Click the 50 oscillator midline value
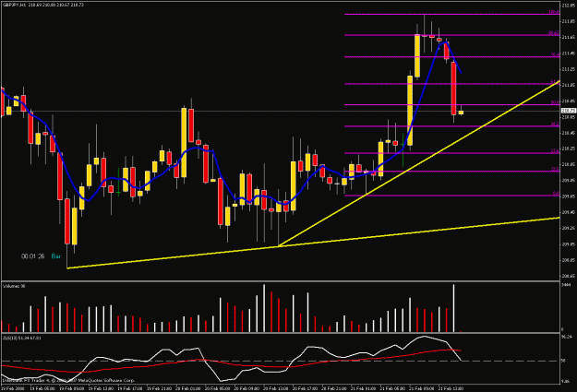The width and height of the screenshot is (577, 392). (564, 362)
